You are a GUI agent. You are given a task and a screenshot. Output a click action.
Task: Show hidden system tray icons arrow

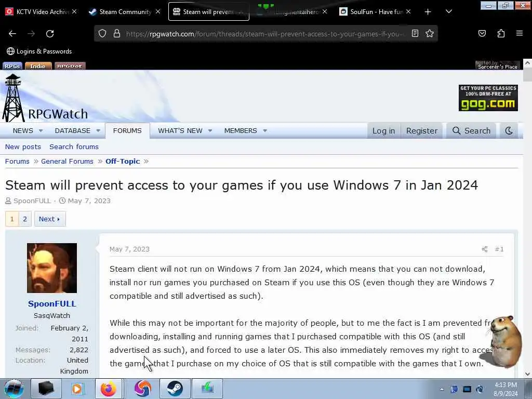tap(442, 389)
